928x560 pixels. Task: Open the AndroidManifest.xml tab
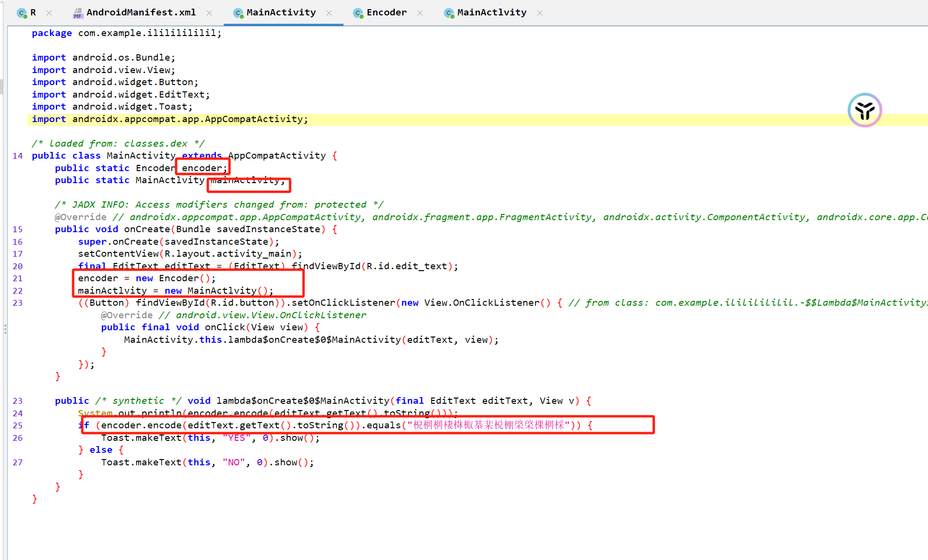coord(140,12)
